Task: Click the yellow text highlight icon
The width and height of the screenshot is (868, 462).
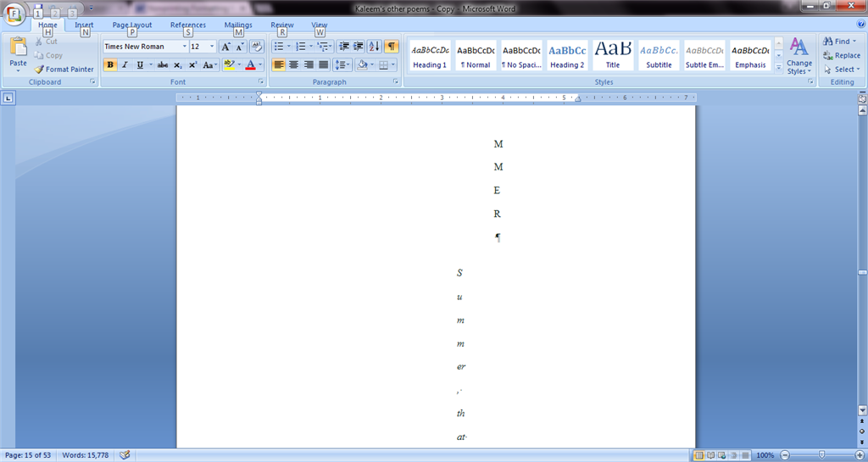Action: pyautogui.click(x=229, y=64)
